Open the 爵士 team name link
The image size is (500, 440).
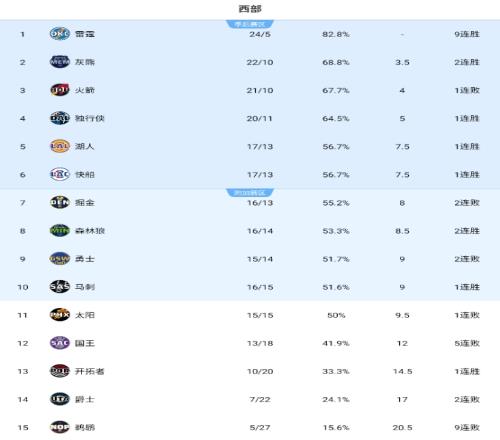[x=85, y=399]
